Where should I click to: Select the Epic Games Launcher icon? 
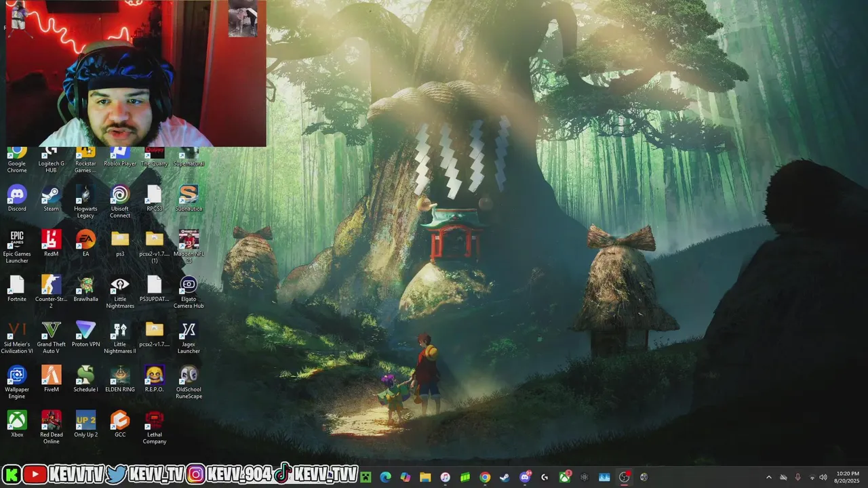tap(17, 247)
